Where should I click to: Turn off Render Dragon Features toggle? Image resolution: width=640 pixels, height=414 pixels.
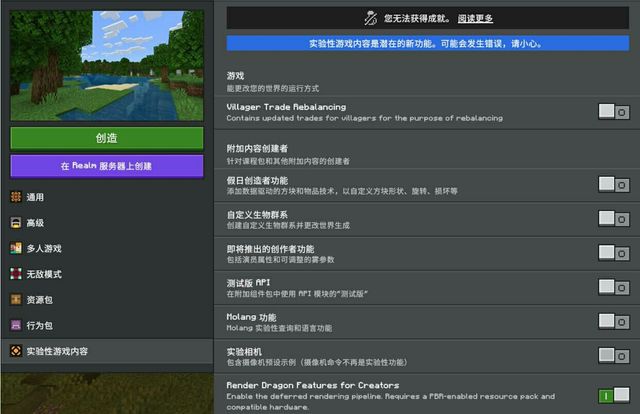point(613,396)
